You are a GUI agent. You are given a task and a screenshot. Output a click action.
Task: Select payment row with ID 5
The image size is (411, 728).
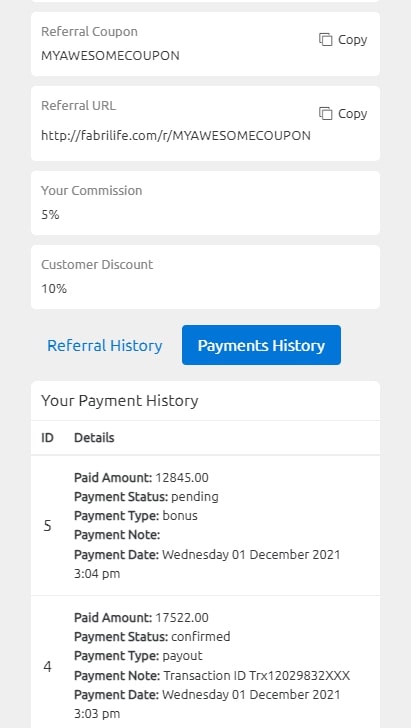point(205,526)
